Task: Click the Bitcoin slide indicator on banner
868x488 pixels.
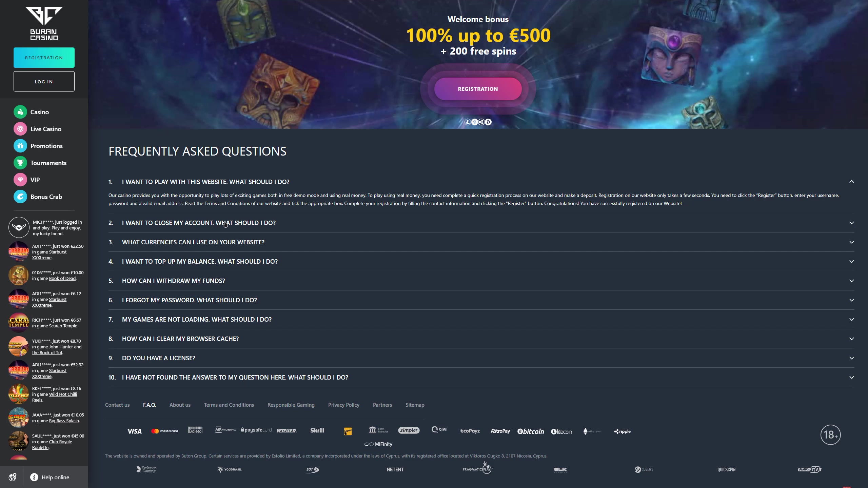Action: point(488,122)
